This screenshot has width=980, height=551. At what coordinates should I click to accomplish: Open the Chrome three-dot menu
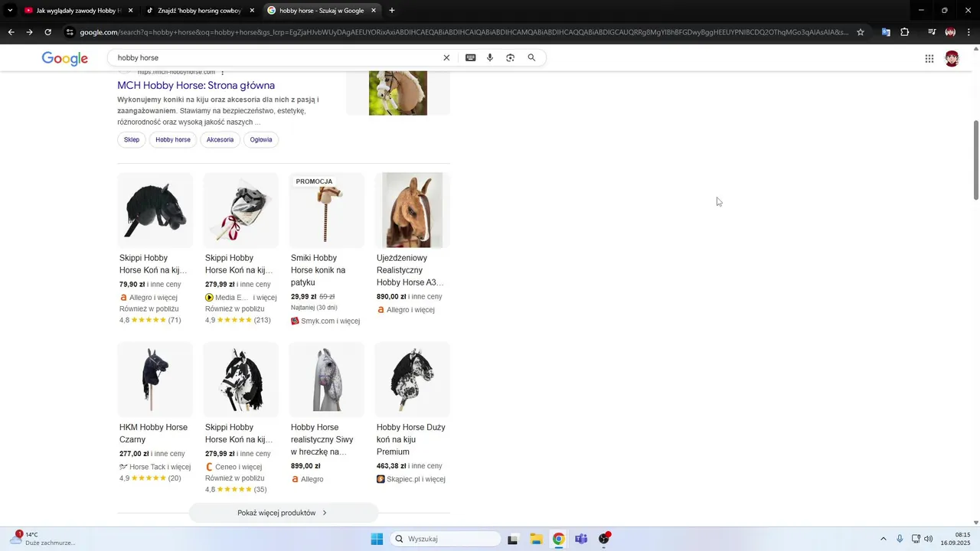[969, 32]
